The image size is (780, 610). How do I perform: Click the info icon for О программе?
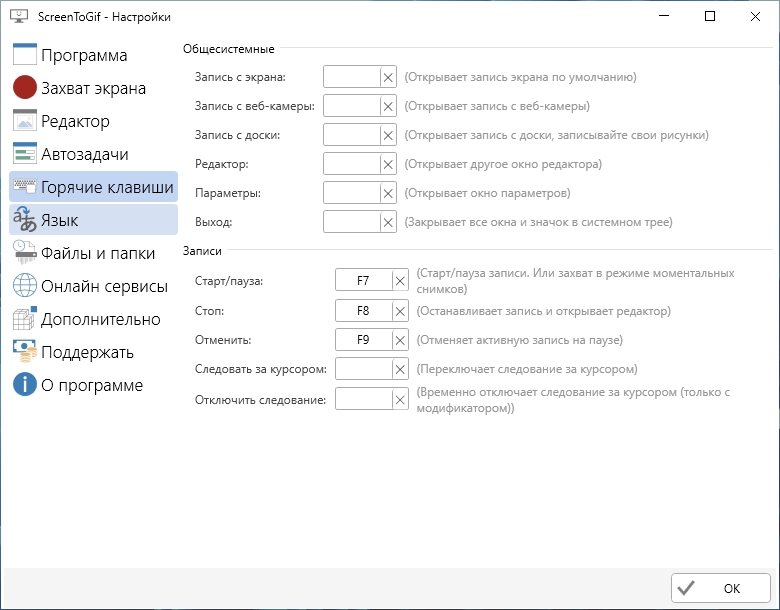click(x=24, y=385)
